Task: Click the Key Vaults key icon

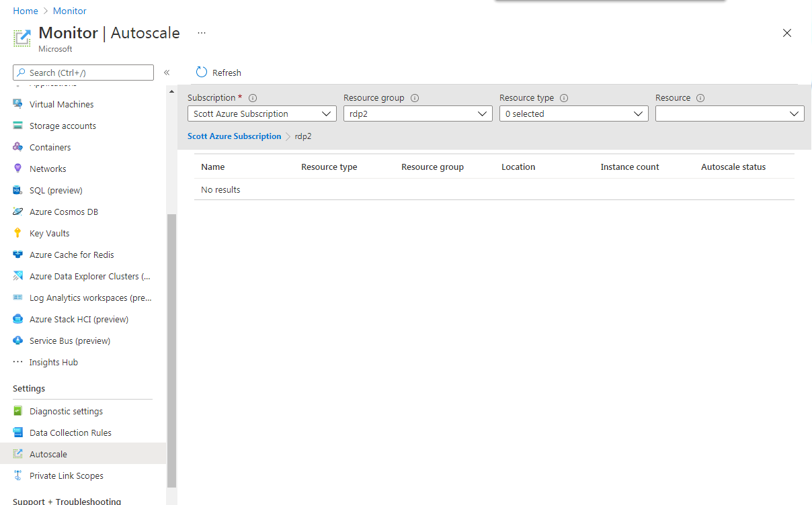Action: [x=18, y=233]
